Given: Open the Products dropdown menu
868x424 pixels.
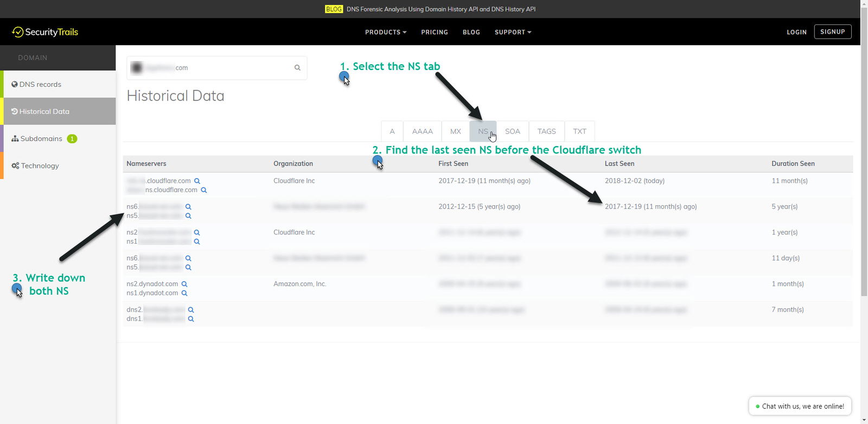Looking at the screenshot, I should [x=386, y=32].
